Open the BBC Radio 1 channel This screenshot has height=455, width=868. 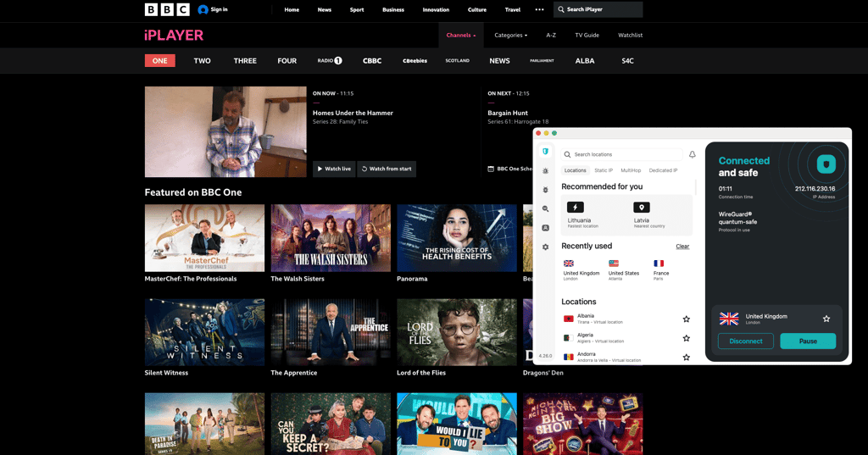point(330,60)
